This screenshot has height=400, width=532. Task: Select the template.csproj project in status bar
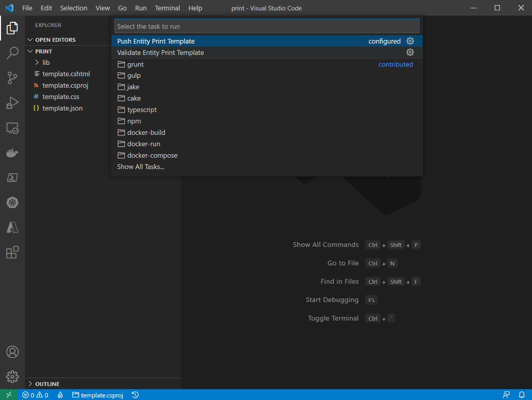pos(97,395)
